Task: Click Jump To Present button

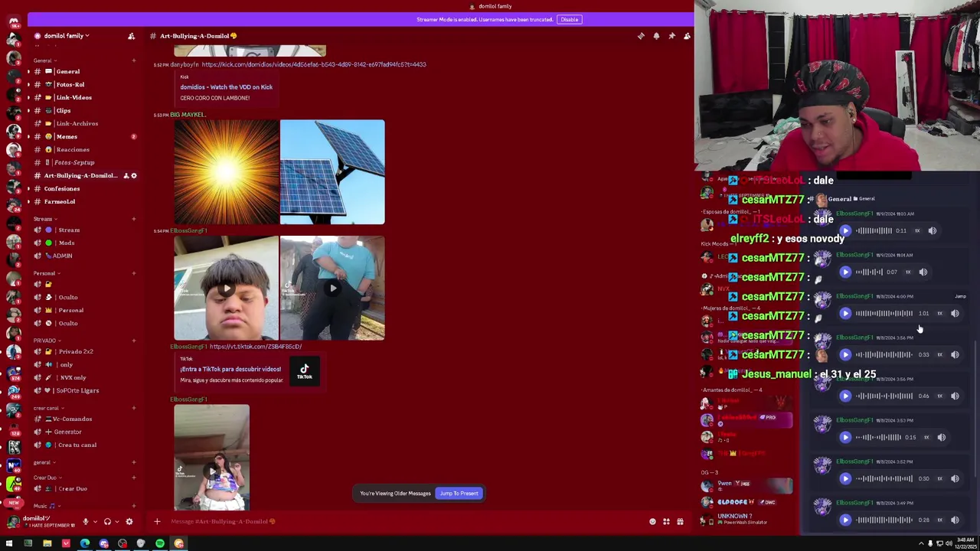Action: (459, 494)
